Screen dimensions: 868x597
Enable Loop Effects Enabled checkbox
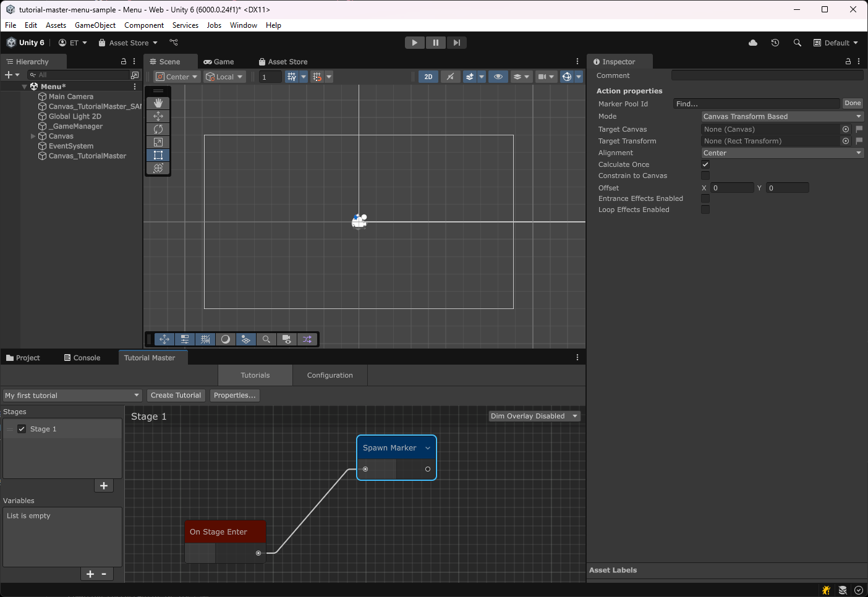click(x=705, y=210)
